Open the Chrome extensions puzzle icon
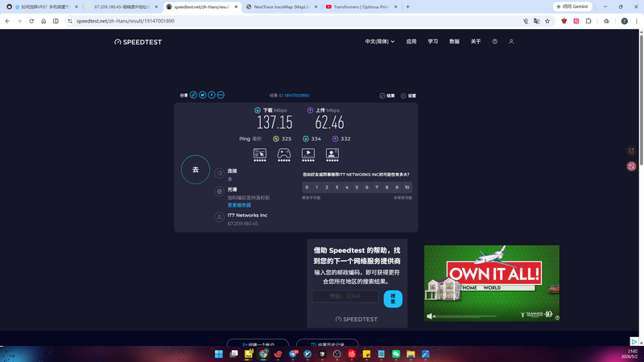This screenshot has width=644, height=362. pyautogui.click(x=588, y=21)
